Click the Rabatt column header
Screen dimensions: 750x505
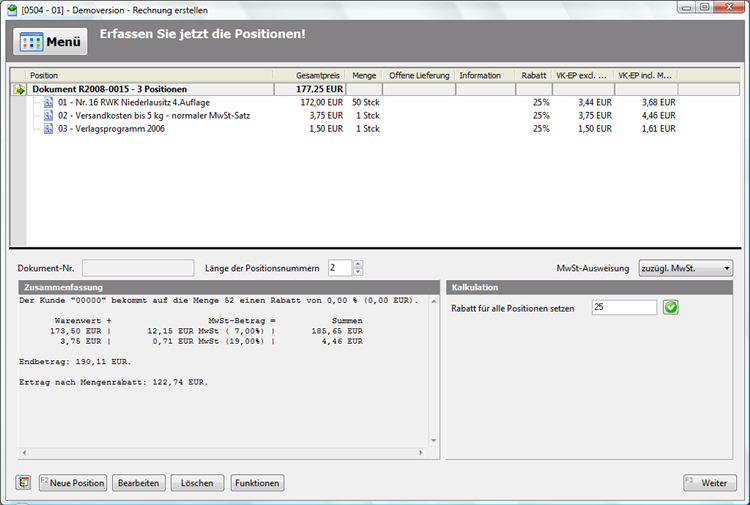pos(533,75)
